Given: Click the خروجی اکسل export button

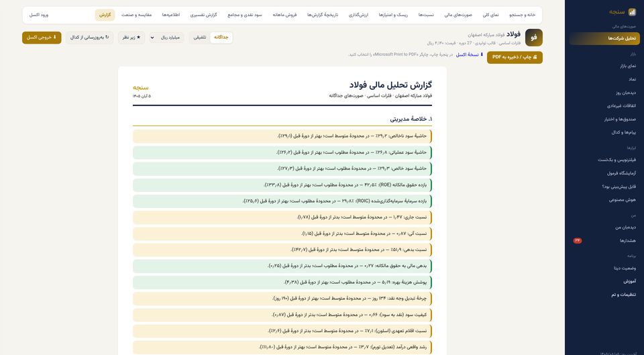Looking at the screenshot, I should coord(42,38).
